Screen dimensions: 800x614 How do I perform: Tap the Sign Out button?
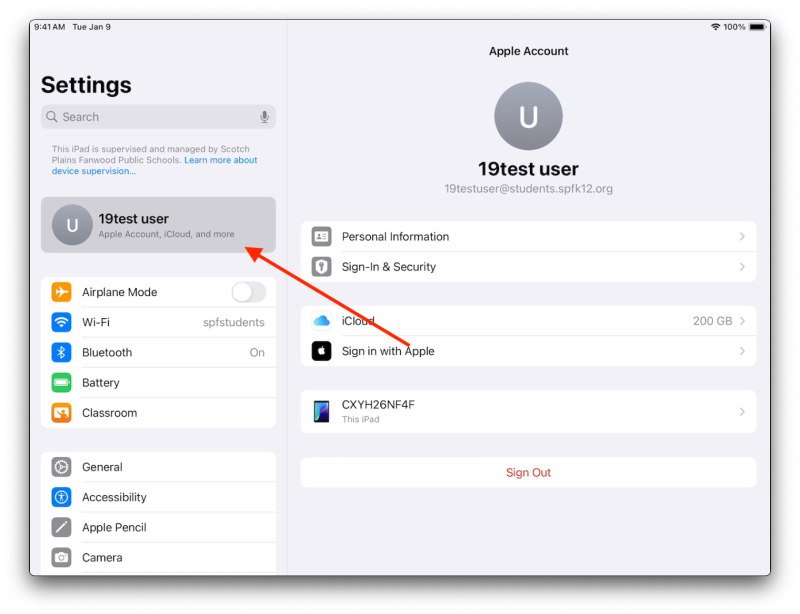click(528, 472)
